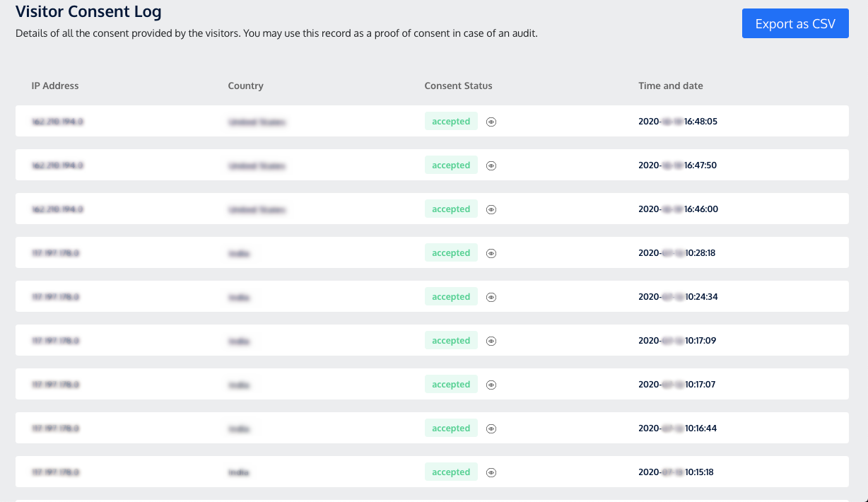Click the timestamp ending in 10:28:18
The image size is (868, 502).
[677, 253]
